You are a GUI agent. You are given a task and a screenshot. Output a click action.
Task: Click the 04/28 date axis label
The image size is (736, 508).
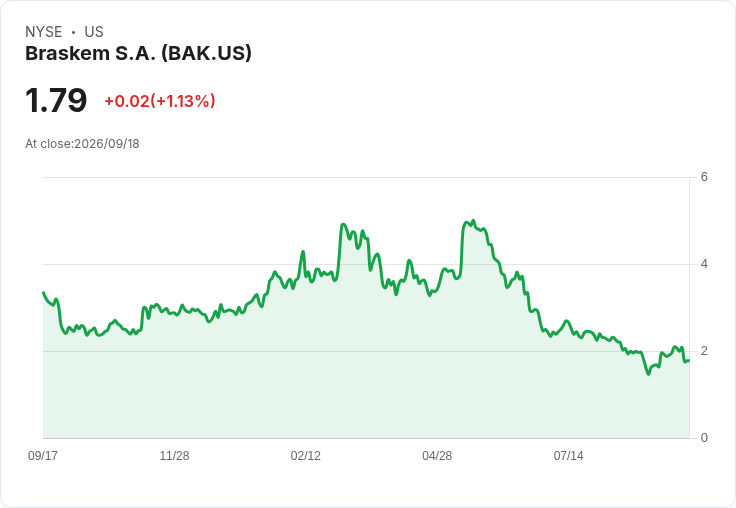(437, 456)
